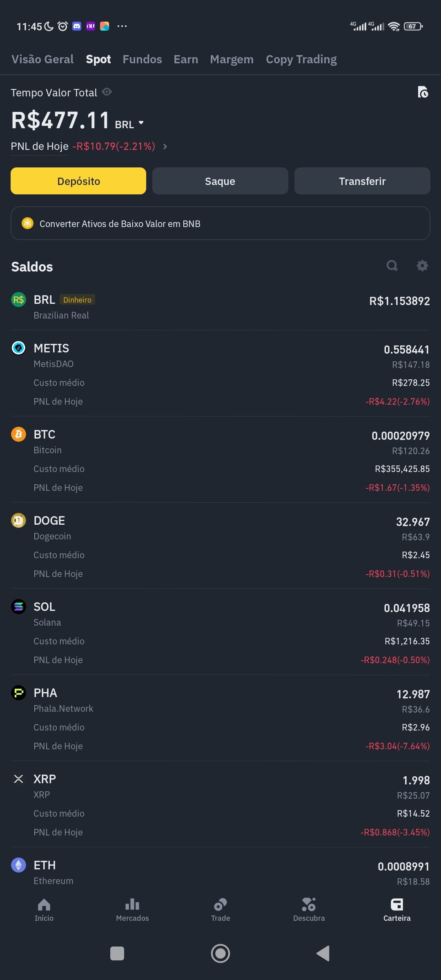Open balances settings gear icon

(422, 266)
